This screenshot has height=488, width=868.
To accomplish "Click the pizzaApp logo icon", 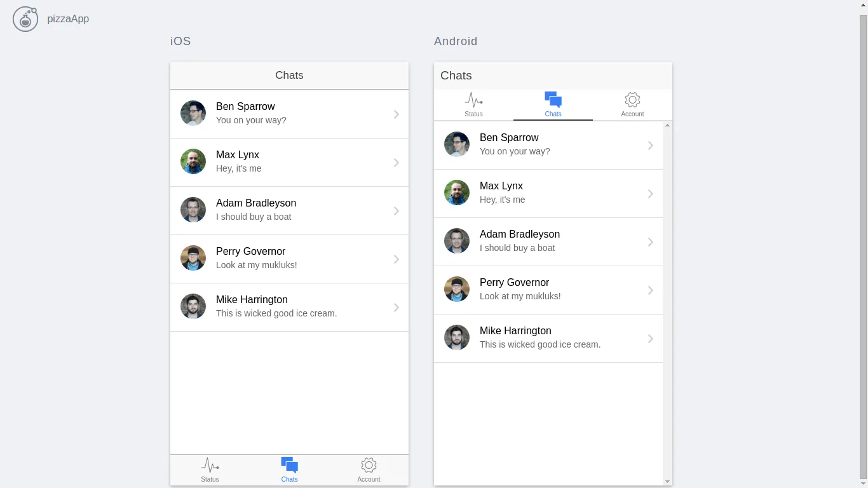I will [25, 18].
